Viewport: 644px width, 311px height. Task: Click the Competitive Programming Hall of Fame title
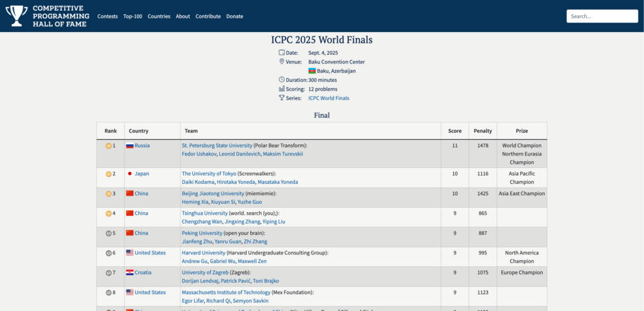(61, 16)
